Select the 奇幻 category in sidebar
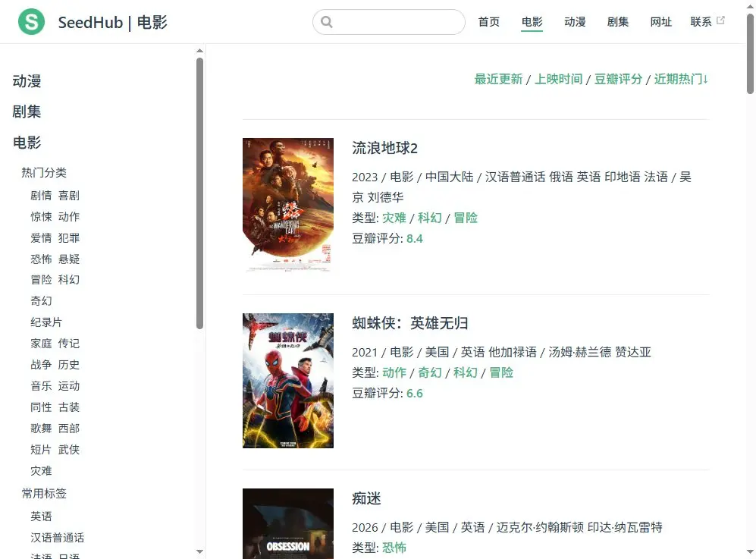 pyautogui.click(x=41, y=301)
